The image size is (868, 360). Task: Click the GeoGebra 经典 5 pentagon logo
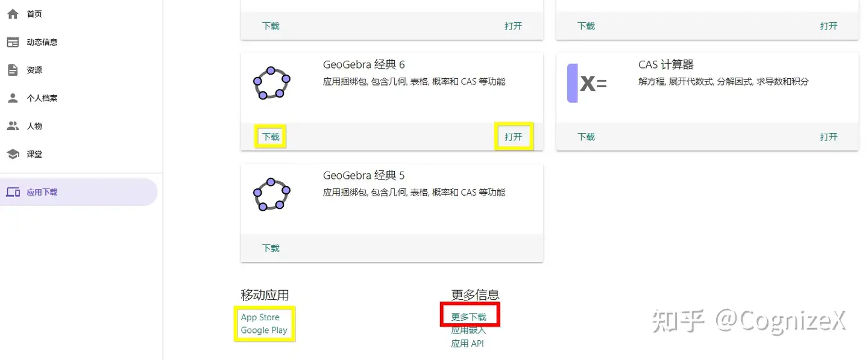[271, 194]
